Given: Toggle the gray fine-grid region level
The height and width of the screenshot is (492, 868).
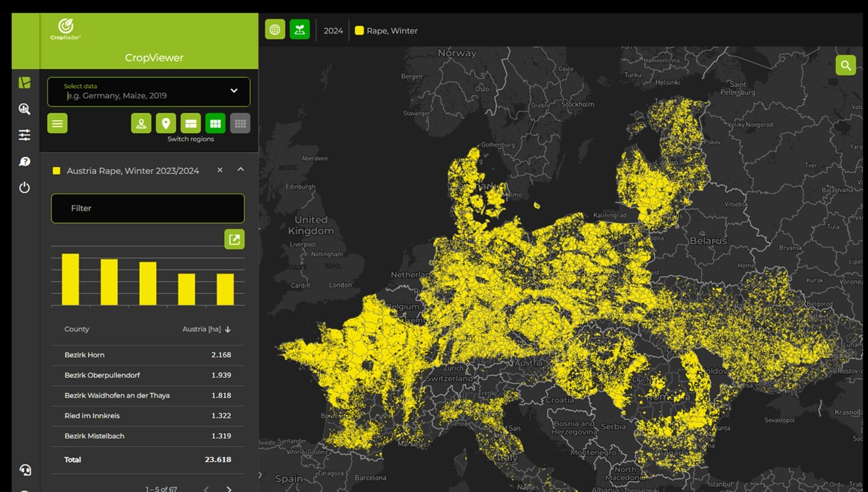Looking at the screenshot, I should pyautogui.click(x=240, y=123).
